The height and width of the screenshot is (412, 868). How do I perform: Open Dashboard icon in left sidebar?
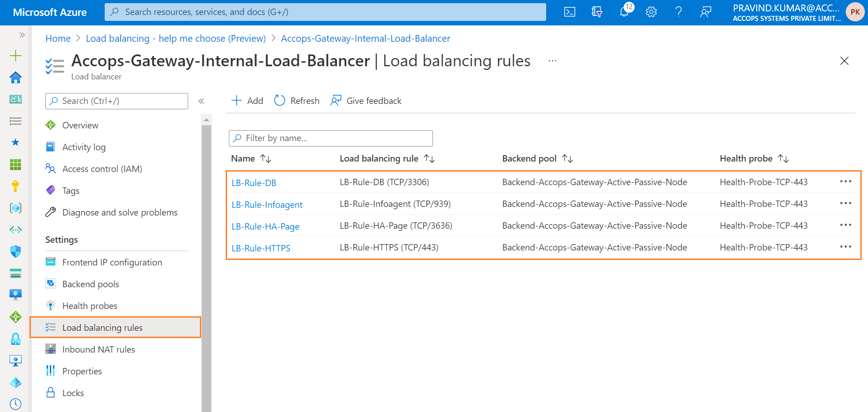pos(16,99)
